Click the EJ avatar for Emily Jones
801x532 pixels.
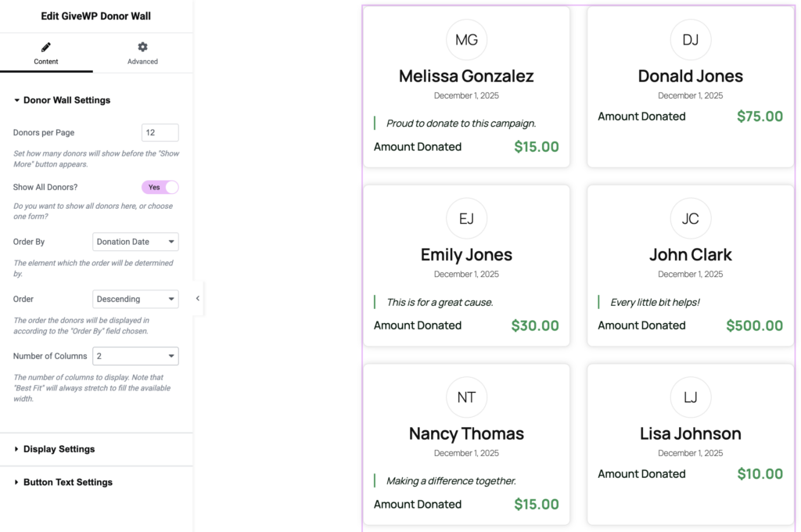pyautogui.click(x=466, y=219)
